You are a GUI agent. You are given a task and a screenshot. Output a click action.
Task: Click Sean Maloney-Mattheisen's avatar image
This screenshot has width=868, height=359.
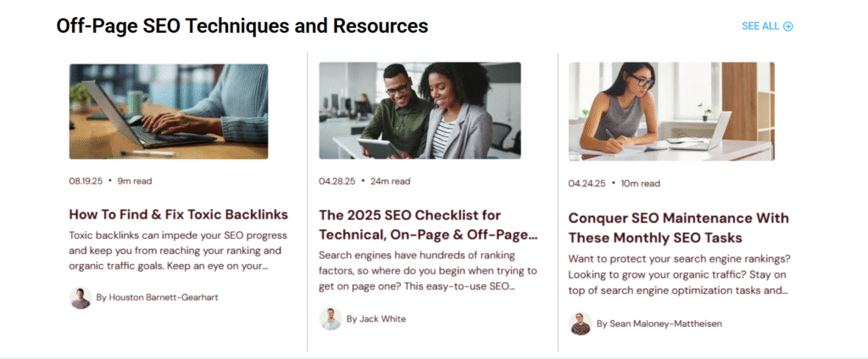tap(581, 323)
